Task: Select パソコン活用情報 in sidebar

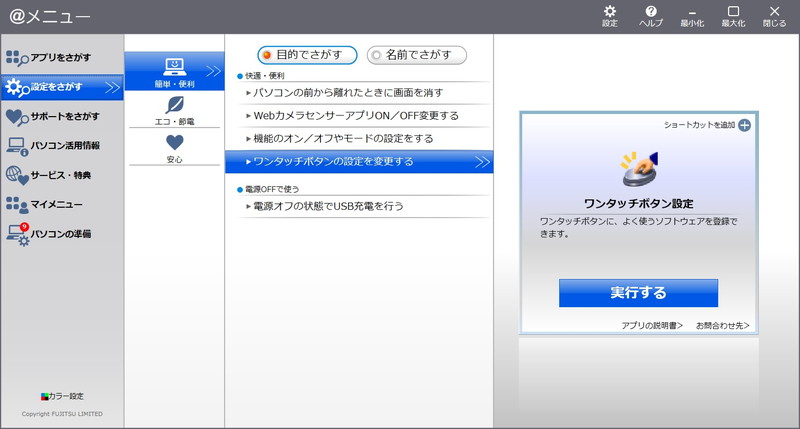Action: (x=61, y=146)
